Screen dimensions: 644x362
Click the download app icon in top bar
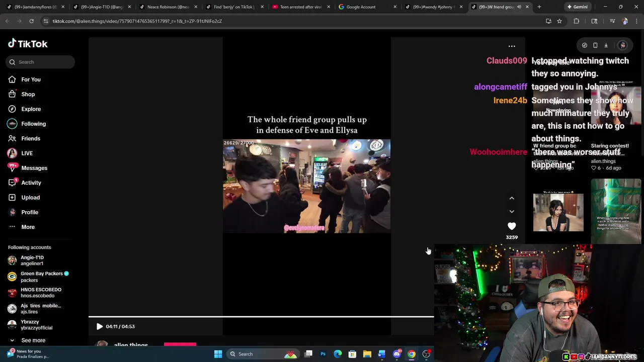(x=606, y=45)
